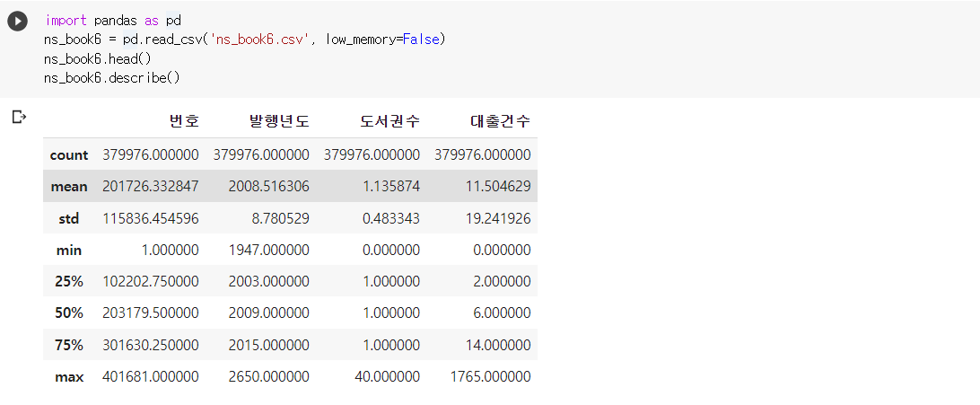This screenshot has width=980, height=405.
Task: Click max value 1765.000000
Action: [491, 377]
